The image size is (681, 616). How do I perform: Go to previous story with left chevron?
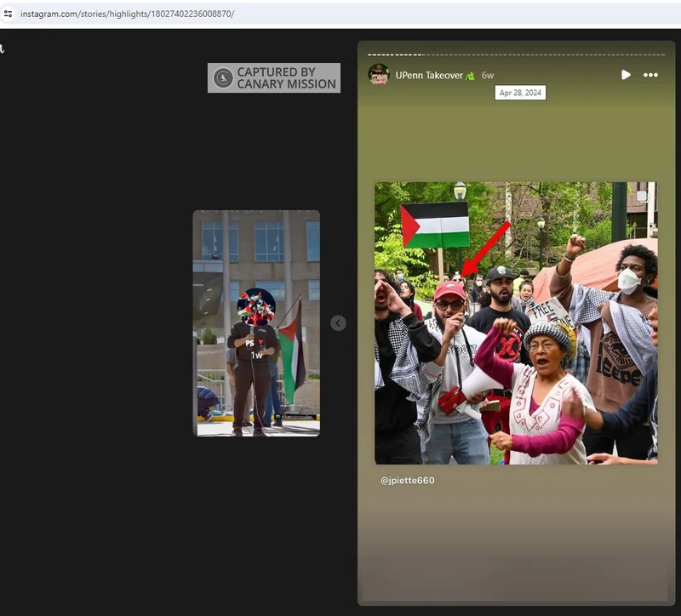click(x=338, y=323)
